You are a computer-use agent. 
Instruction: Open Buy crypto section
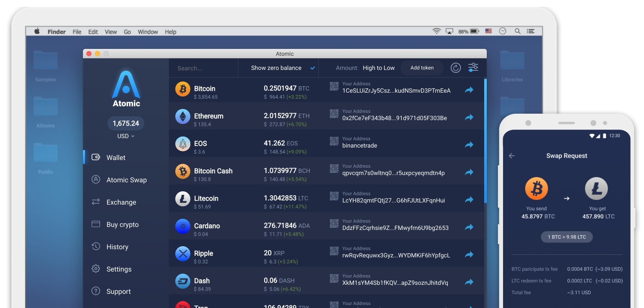122,224
